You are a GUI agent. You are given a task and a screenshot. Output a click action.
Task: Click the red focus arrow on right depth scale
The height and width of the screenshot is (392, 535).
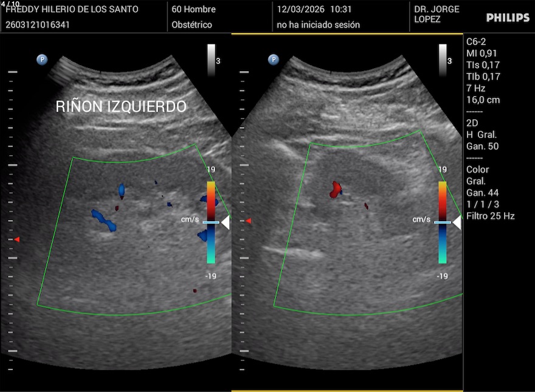point(248,221)
